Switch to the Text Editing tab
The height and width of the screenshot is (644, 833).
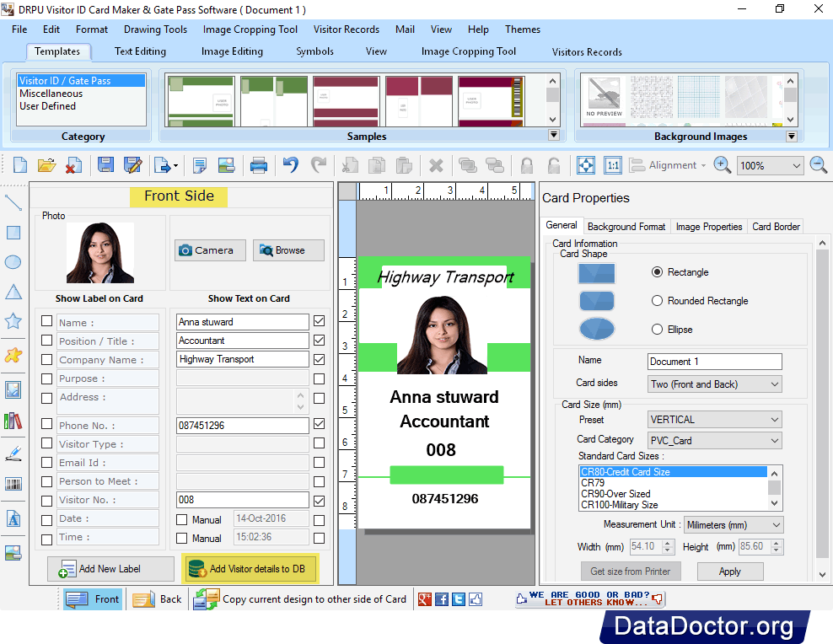[140, 51]
